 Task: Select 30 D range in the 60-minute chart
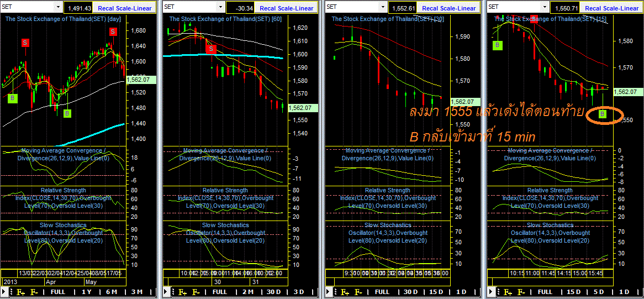tap(274, 292)
